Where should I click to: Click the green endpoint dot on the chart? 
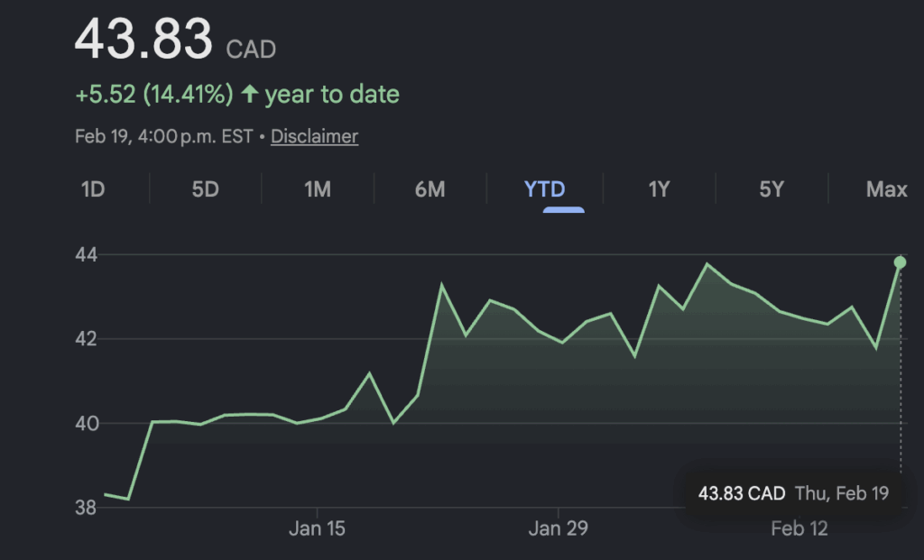[x=900, y=262]
